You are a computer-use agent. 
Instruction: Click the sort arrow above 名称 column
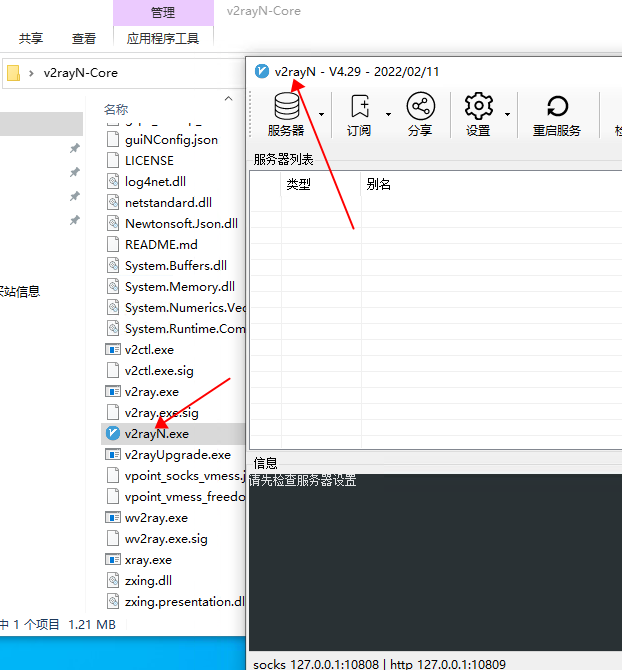tap(229, 99)
